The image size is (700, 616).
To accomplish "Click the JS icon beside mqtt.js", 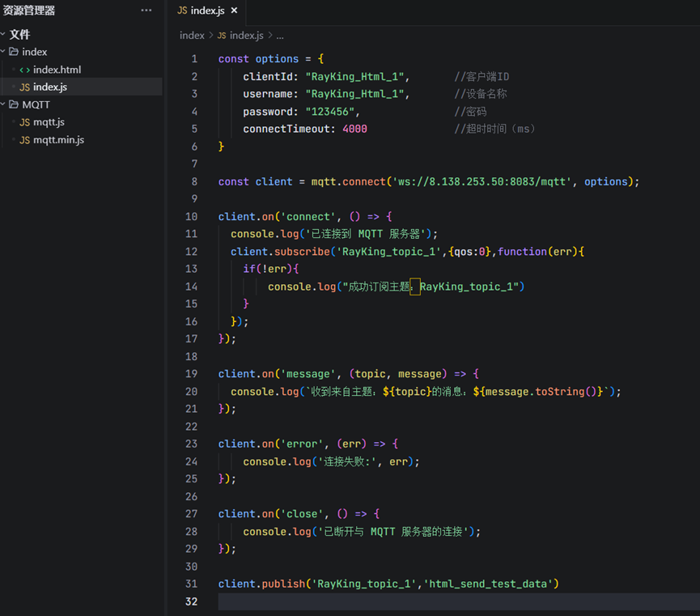I will click(25, 122).
